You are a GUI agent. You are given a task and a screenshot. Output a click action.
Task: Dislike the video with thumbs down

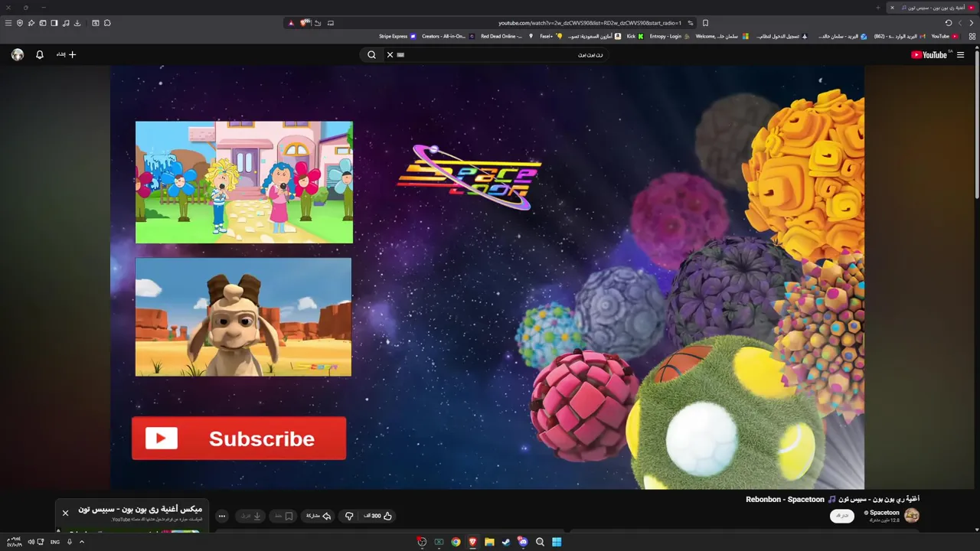click(x=349, y=516)
